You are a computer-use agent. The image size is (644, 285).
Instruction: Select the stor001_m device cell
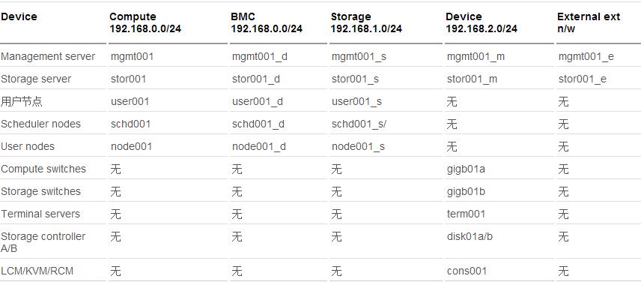(x=472, y=79)
